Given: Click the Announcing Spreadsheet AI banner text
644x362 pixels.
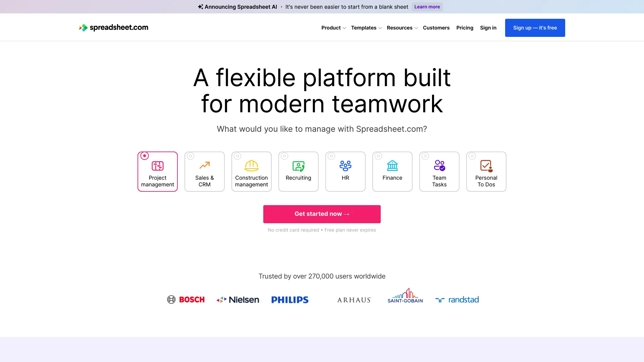Looking at the screenshot, I should 241,7.
